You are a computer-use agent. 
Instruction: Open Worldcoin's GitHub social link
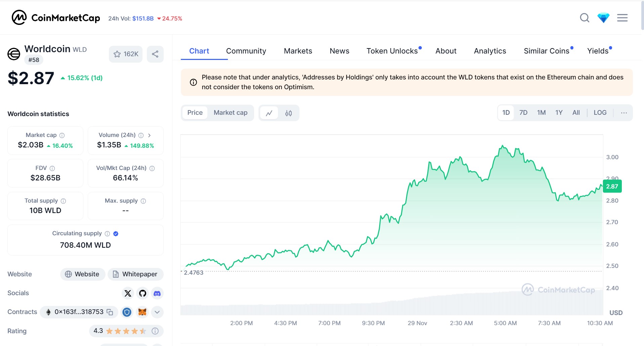click(143, 293)
